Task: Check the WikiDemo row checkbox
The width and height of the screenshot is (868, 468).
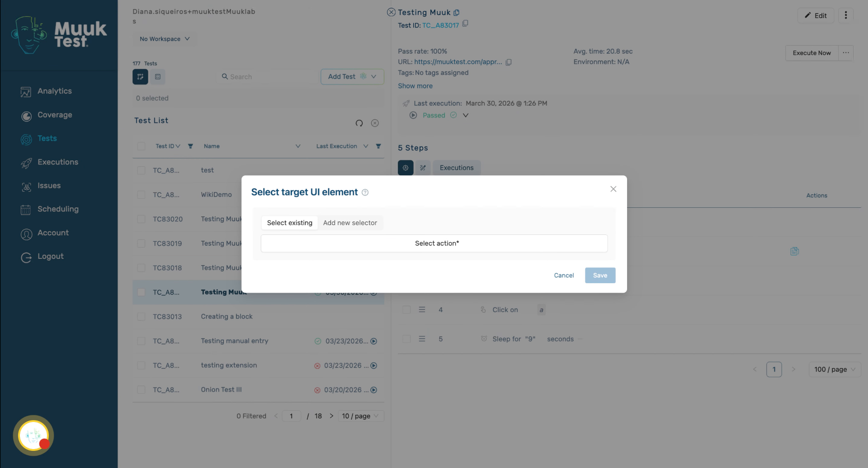Action: [x=141, y=195]
